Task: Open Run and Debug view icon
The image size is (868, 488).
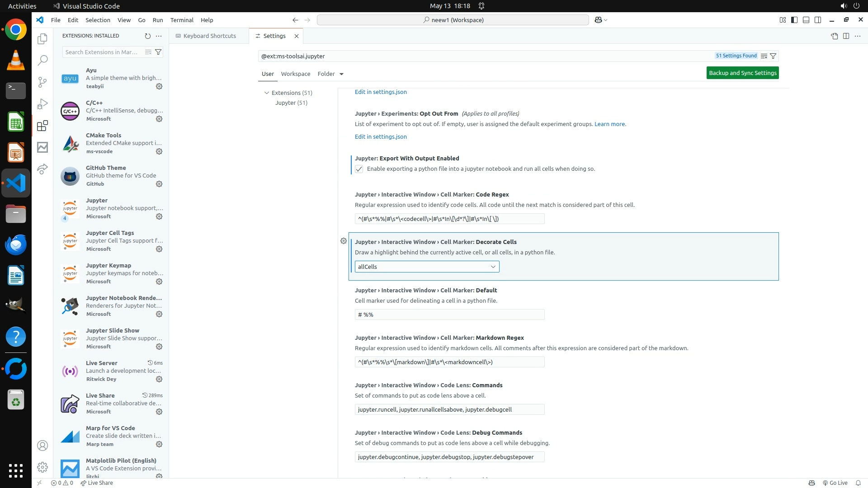Action: point(42,104)
